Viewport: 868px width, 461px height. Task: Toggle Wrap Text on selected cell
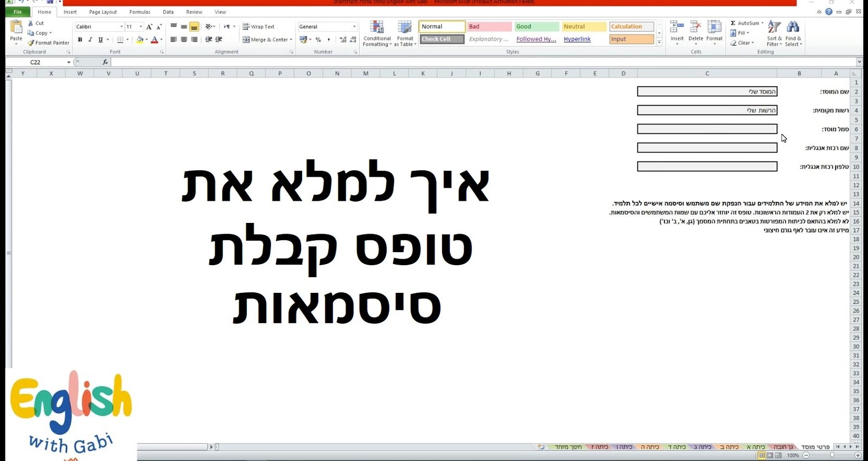259,27
